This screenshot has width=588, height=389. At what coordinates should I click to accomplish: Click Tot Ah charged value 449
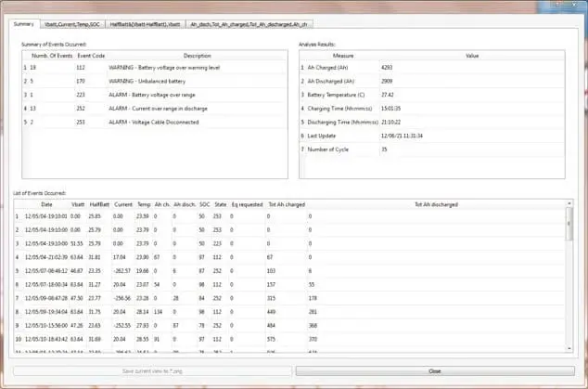pyautogui.click(x=271, y=312)
